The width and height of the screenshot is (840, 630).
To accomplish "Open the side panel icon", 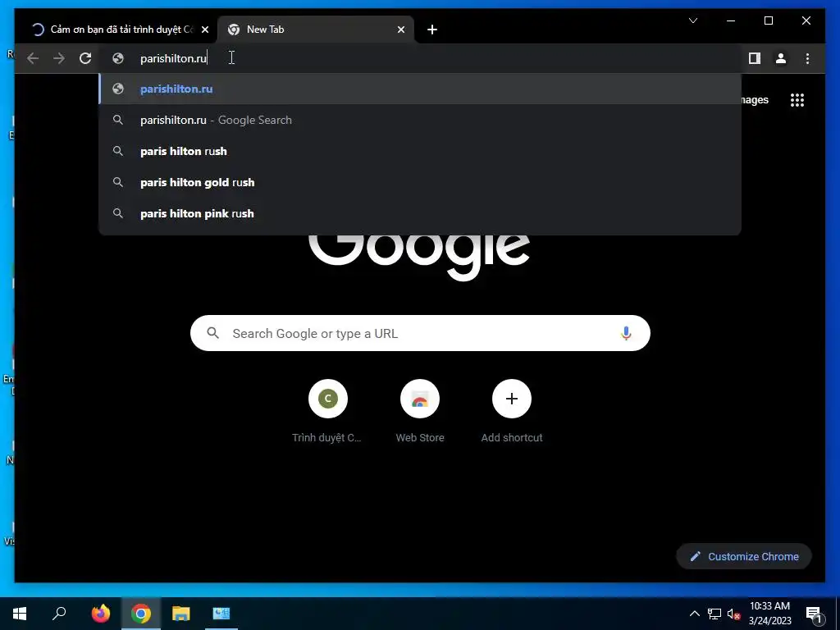I will tap(755, 58).
